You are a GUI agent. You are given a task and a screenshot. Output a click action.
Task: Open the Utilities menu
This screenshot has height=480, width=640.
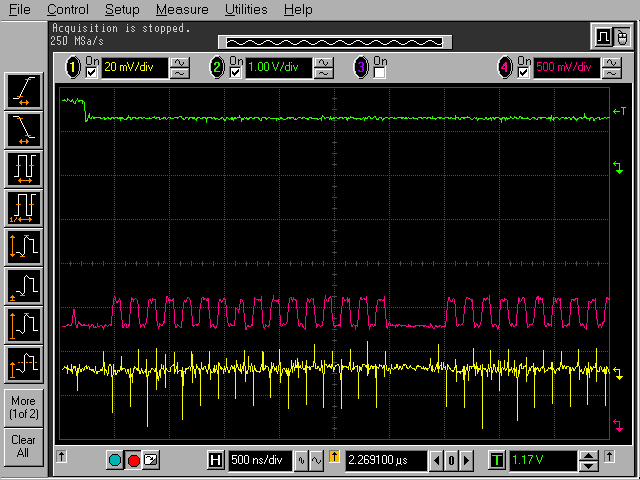point(246,9)
